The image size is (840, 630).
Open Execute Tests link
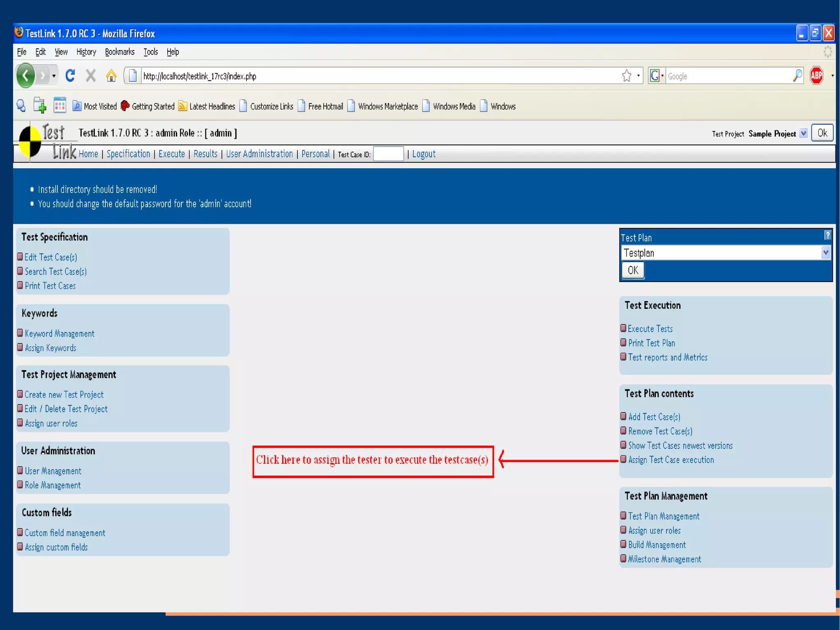click(x=650, y=329)
